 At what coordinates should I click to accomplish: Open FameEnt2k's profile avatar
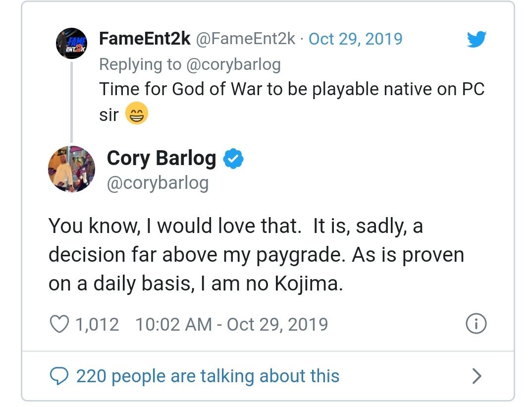point(71,44)
